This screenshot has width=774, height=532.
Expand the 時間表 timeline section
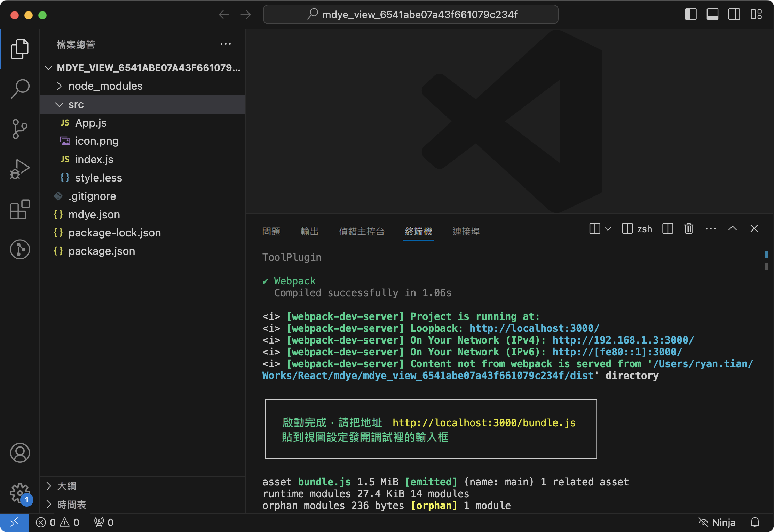[142, 505]
